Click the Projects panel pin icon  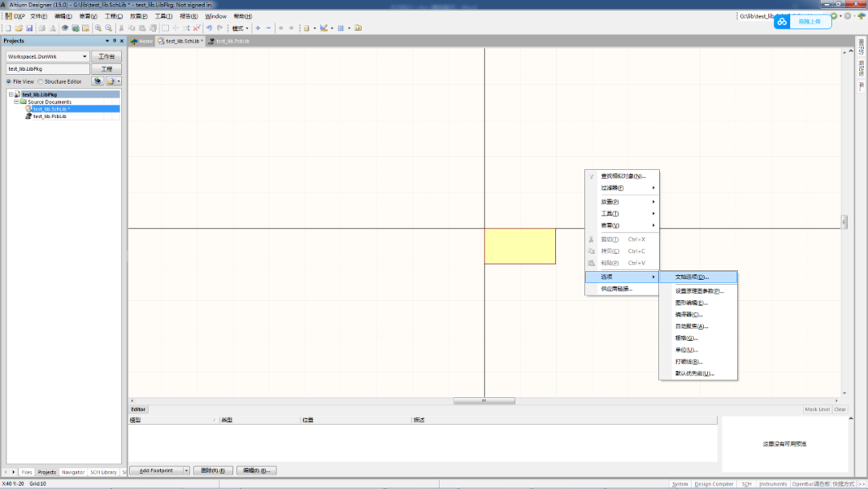(x=115, y=40)
